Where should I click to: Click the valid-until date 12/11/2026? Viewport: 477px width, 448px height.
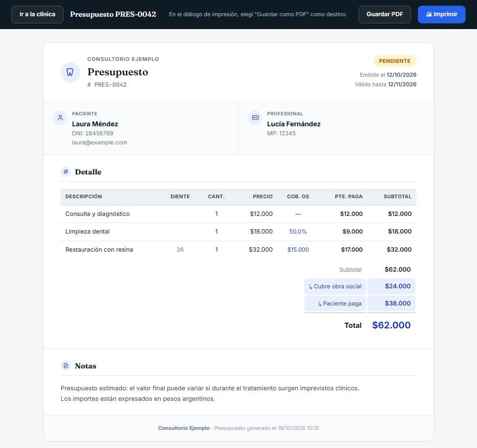click(402, 84)
